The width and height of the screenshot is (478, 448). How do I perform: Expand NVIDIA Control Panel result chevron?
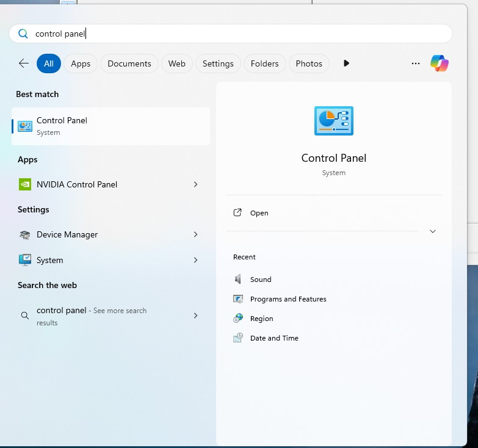(x=196, y=184)
